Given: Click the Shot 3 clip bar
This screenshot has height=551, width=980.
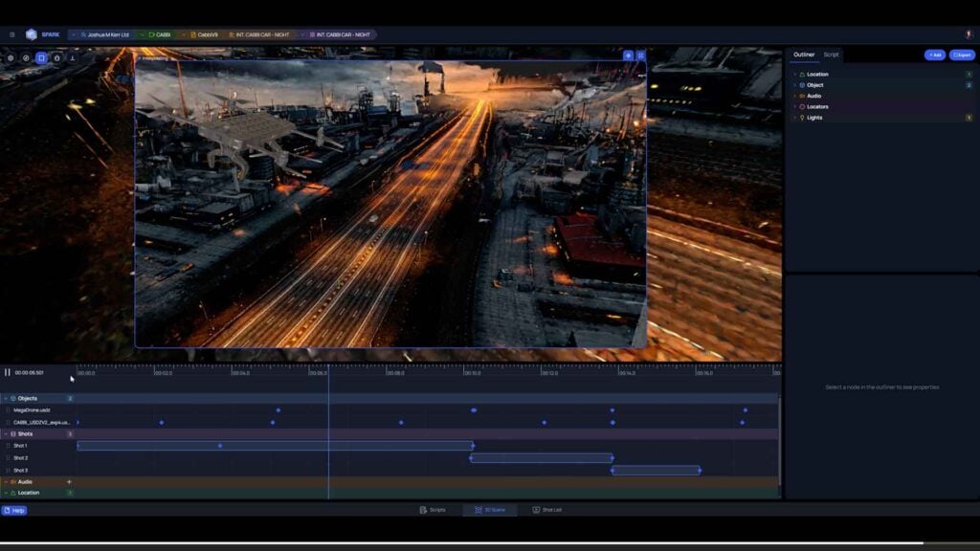Looking at the screenshot, I should click(656, 471).
